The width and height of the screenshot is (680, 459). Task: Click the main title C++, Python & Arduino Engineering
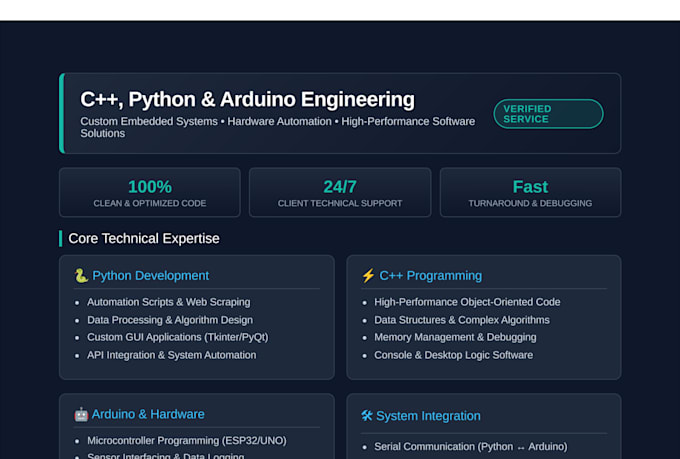click(x=247, y=99)
